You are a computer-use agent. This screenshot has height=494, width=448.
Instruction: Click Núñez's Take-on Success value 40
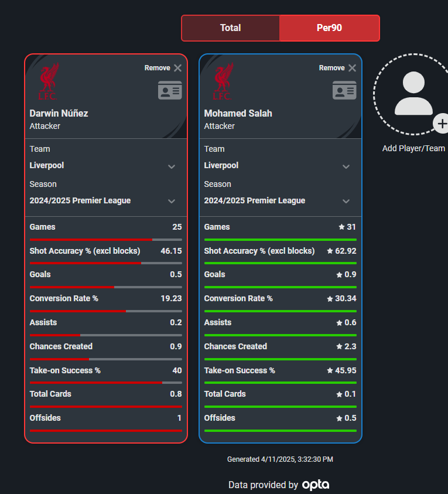coord(177,370)
